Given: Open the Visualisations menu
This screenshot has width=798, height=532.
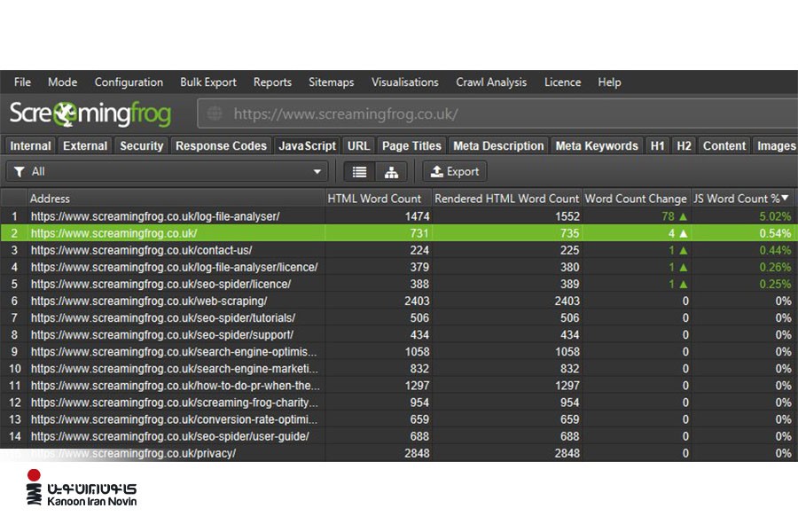Looking at the screenshot, I should (x=404, y=82).
